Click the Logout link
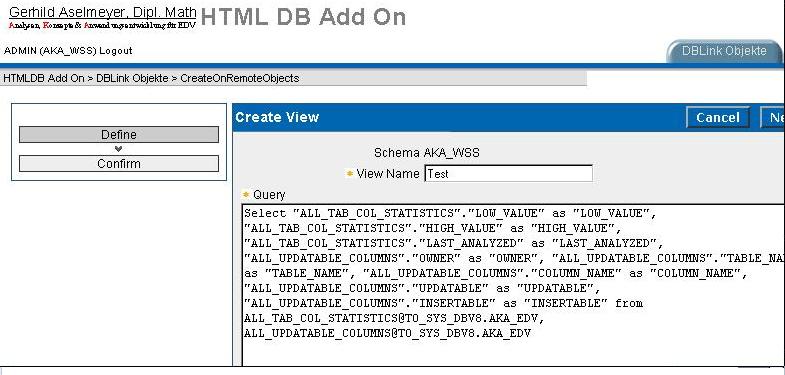This screenshot has height=375, width=785. (x=116, y=51)
